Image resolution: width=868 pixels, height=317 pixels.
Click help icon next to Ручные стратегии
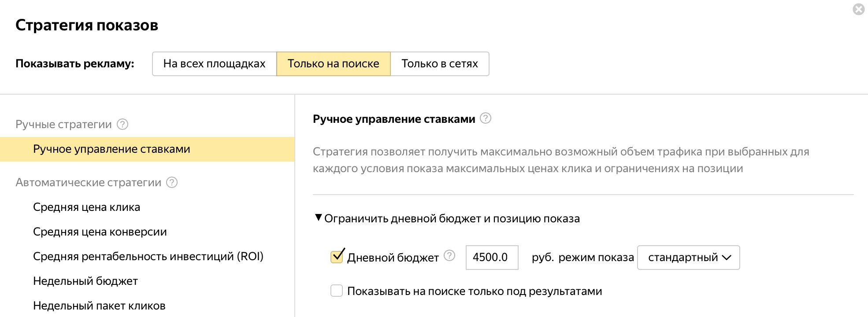click(122, 125)
